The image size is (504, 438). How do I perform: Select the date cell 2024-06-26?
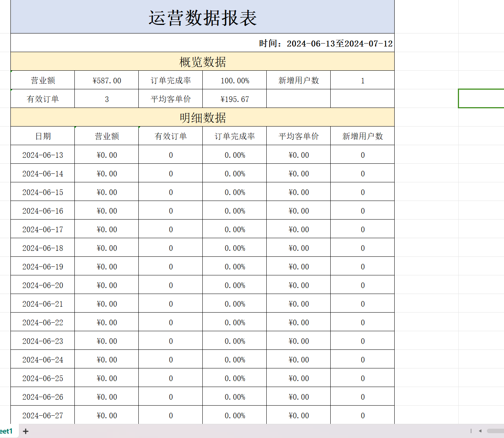[x=43, y=396]
